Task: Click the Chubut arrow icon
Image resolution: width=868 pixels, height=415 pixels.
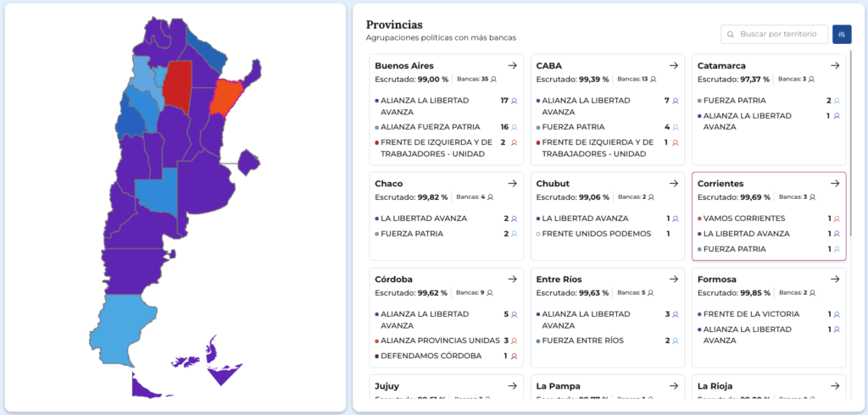Action: (673, 183)
